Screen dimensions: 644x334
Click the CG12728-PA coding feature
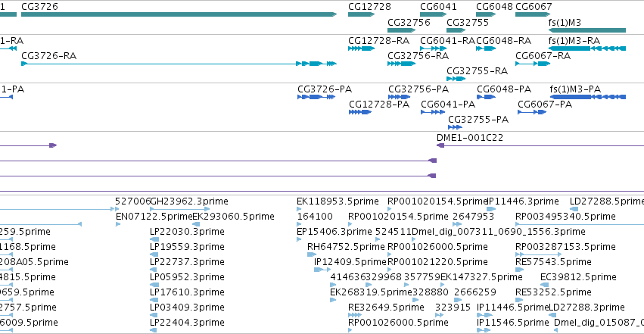pyautogui.click(x=360, y=112)
